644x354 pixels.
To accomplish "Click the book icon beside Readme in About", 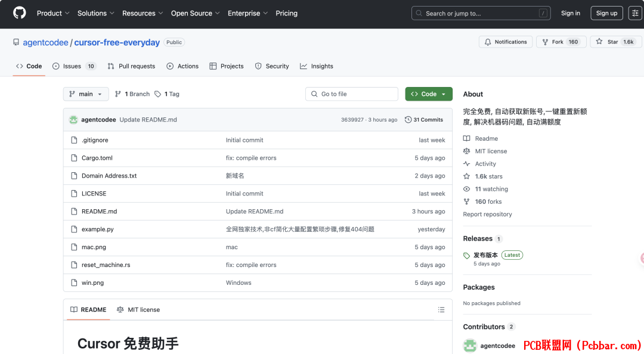I will [x=466, y=138].
